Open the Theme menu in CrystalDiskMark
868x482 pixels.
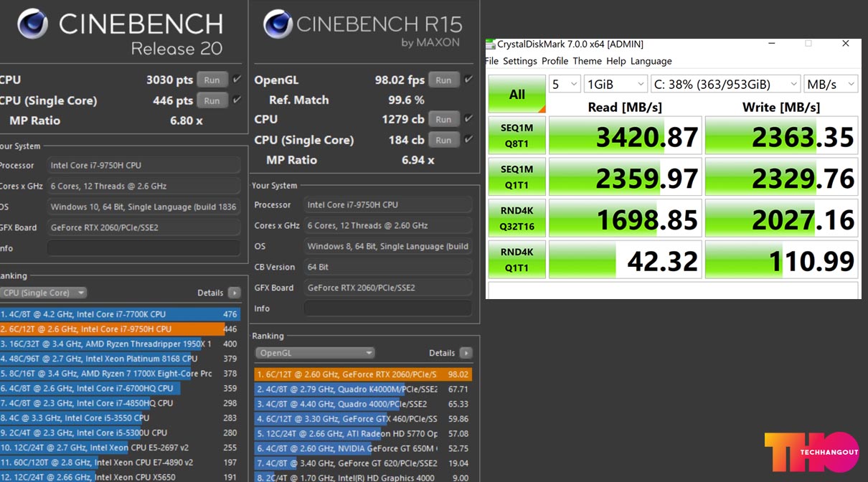(x=588, y=61)
